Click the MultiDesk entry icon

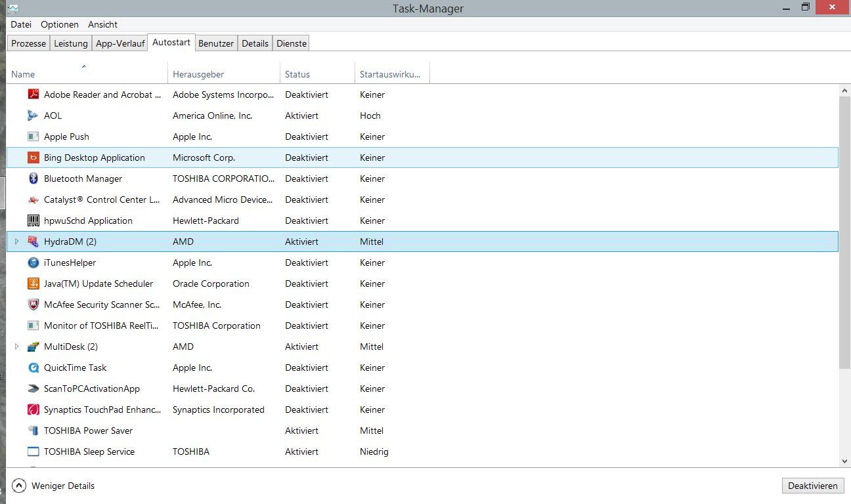[x=33, y=346]
